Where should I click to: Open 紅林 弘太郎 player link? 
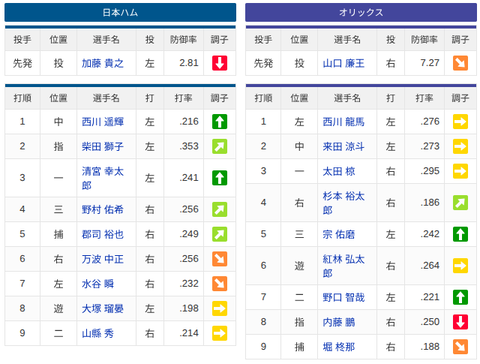(344, 266)
